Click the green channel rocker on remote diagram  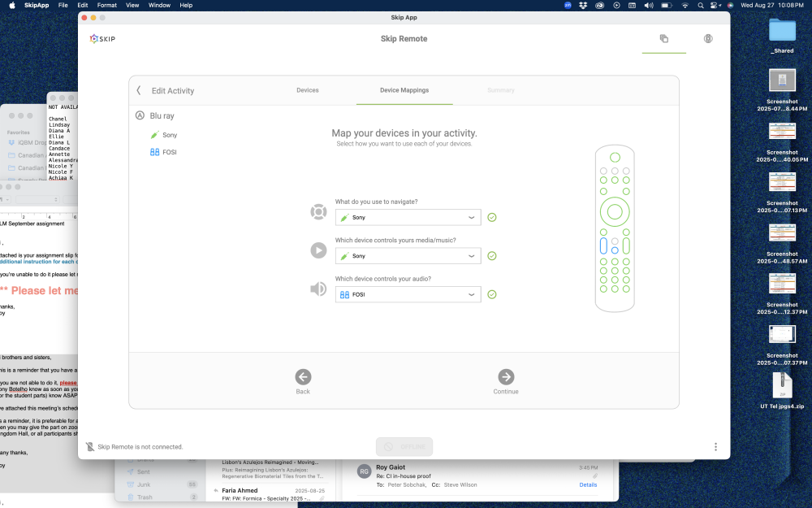[x=626, y=245]
